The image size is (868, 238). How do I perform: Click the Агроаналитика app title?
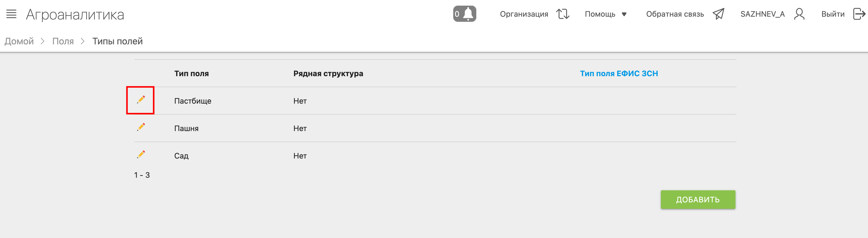75,15
